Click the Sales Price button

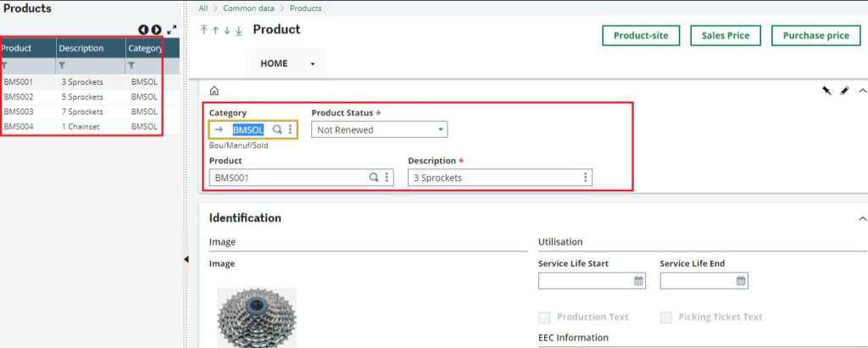coord(726,36)
